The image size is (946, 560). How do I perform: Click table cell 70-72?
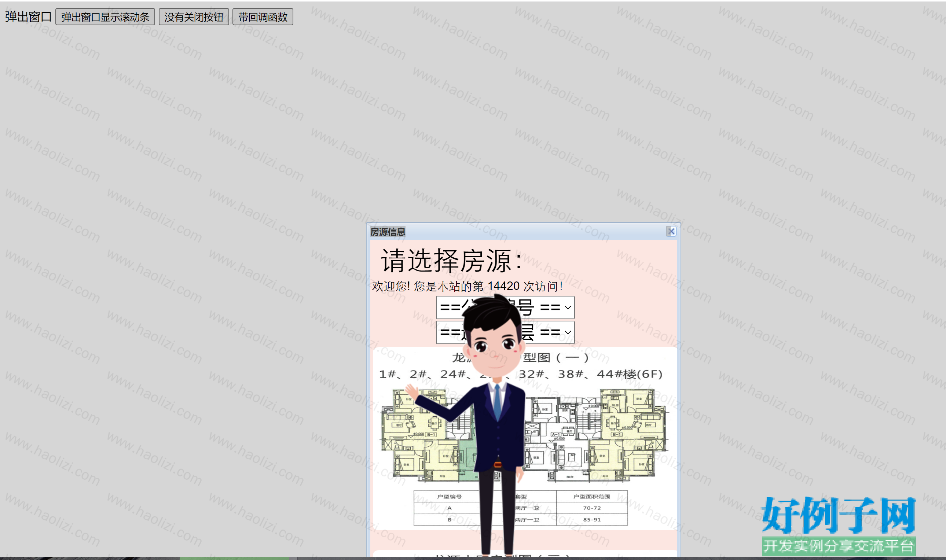591,508
